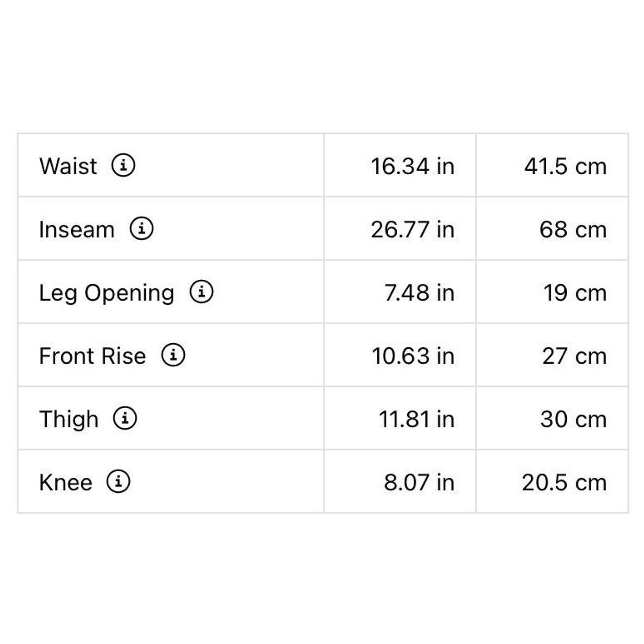Open the Leg Opening info icon
This screenshot has width=644, height=644.
201,291
